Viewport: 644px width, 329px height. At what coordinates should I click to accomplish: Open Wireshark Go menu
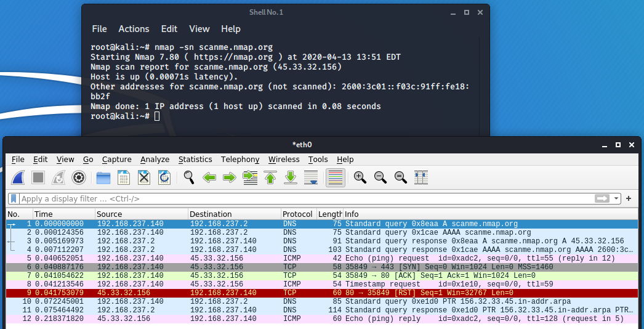coord(88,159)
